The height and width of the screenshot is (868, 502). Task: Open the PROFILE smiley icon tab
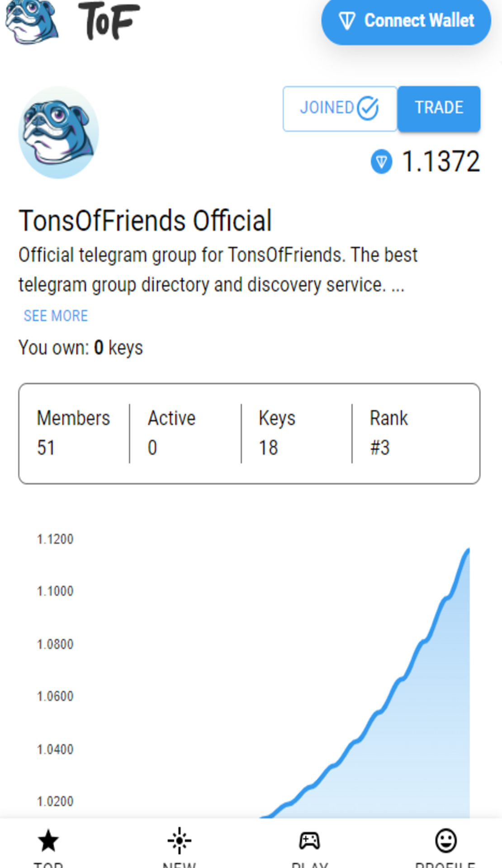446,841
